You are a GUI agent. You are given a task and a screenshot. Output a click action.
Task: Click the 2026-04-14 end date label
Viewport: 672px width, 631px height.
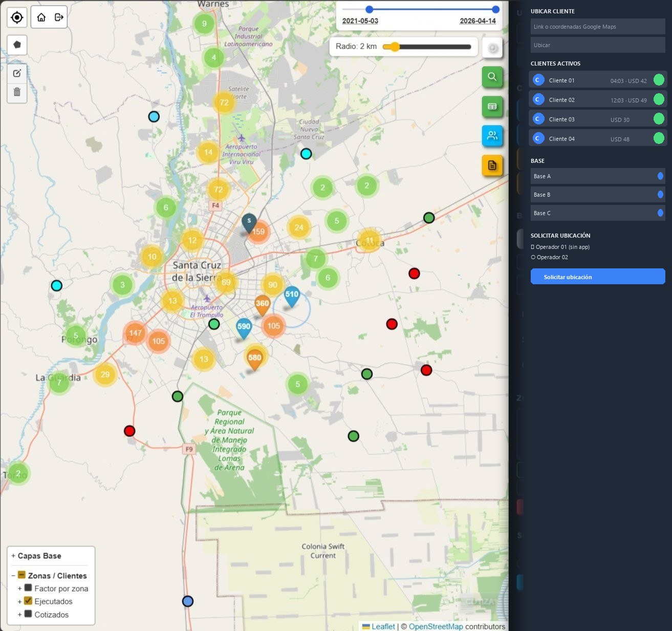[478, 21]
